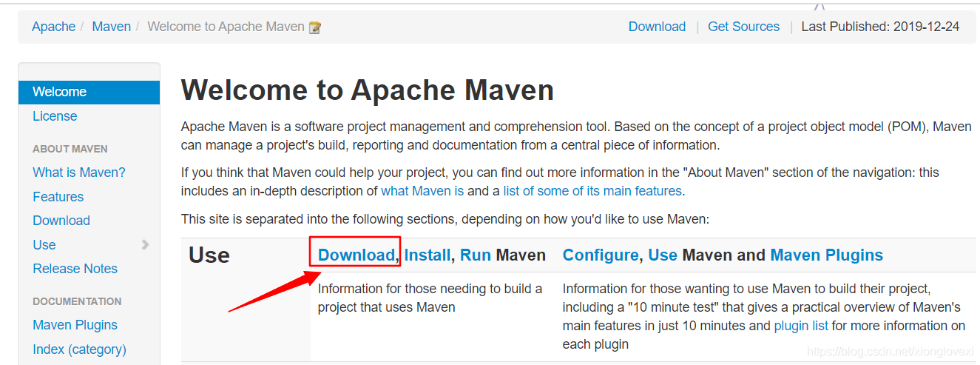Click the edit page icon beside the breadcrumb

click(x=315, y=27)
